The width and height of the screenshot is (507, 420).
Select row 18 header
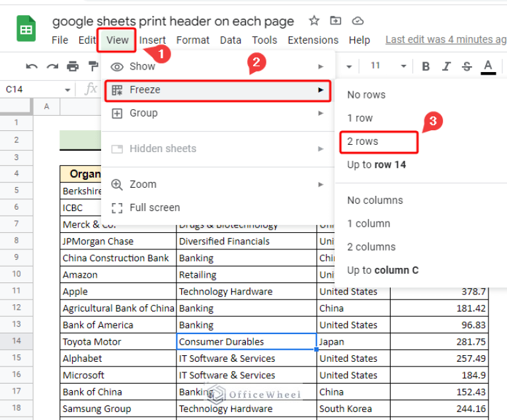pos(16,408)
